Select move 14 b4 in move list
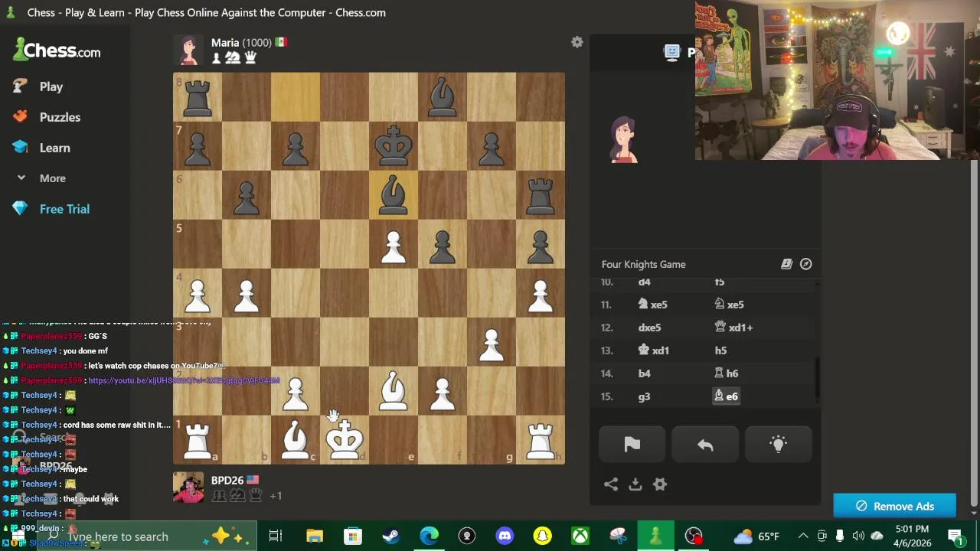This screenshot has width=980, height=551. click(x=644, y=373)
